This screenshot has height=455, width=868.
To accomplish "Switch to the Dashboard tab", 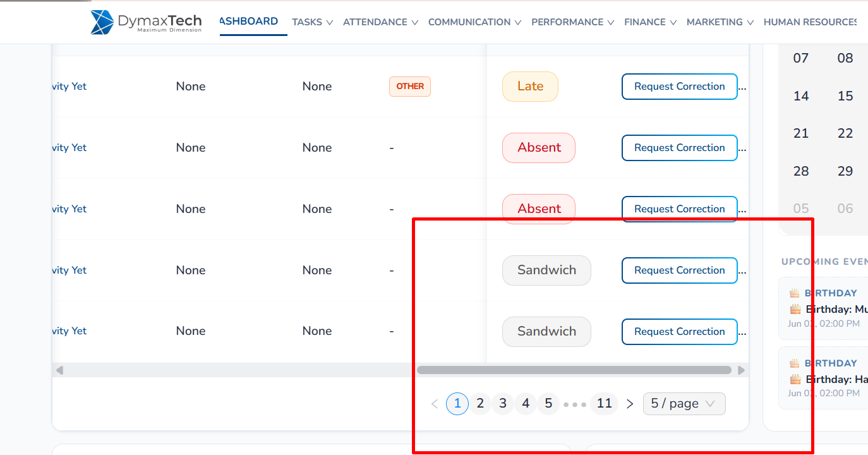I will 249,21.
